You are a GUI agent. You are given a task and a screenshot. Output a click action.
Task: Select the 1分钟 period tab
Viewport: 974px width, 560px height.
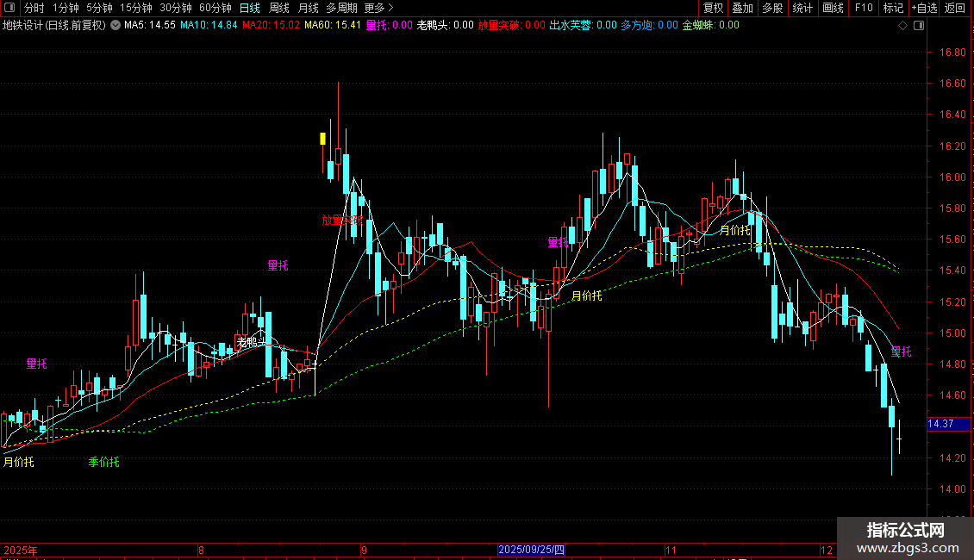[x=66, y=8]
